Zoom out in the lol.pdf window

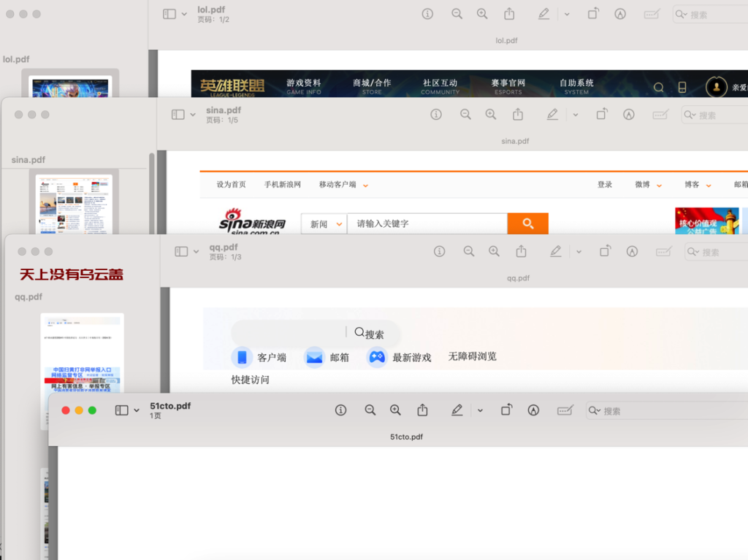tap(457, 14)
